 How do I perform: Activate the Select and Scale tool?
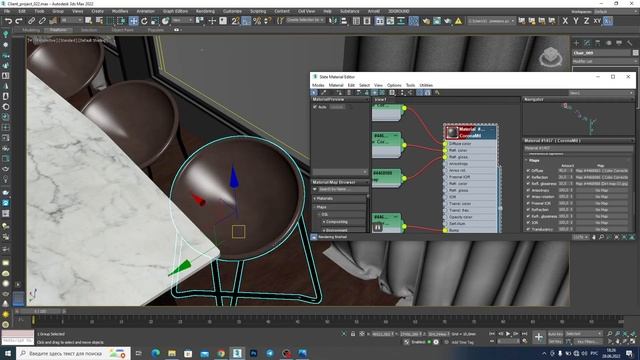[x=155, y=21]
